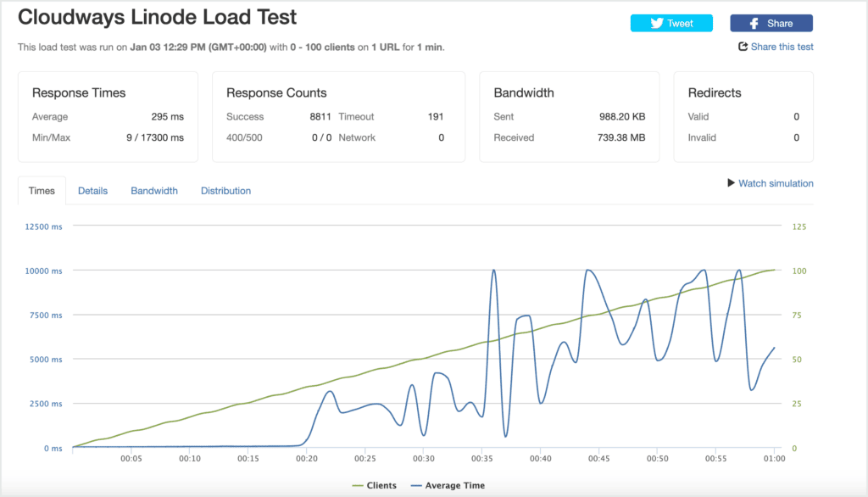Click the green Clients legend line swatch
Viewport: 868px width, 497px height.
pyautogui.click(x=358, y=486)
